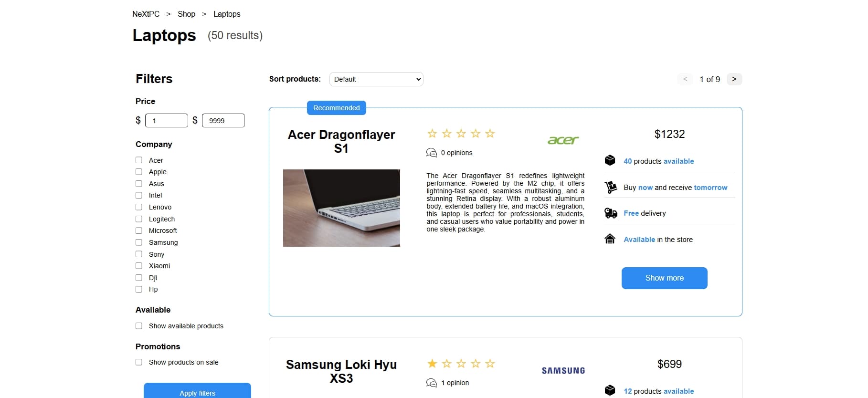
Task: Click the Acer brand logo
Action: 563,140
